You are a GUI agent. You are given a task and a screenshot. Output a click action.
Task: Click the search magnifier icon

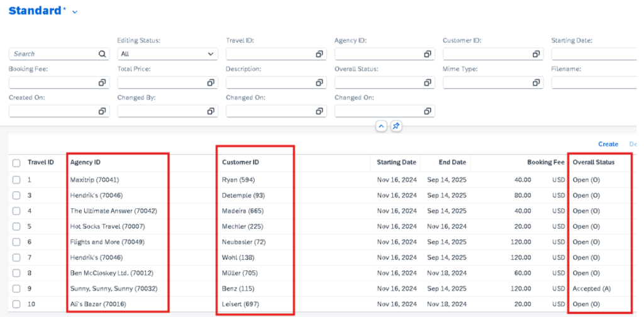click(x=103, y=54)
